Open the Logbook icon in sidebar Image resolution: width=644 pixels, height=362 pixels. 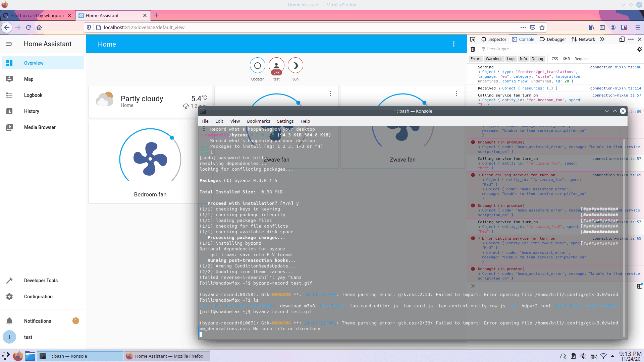[9, 95]
